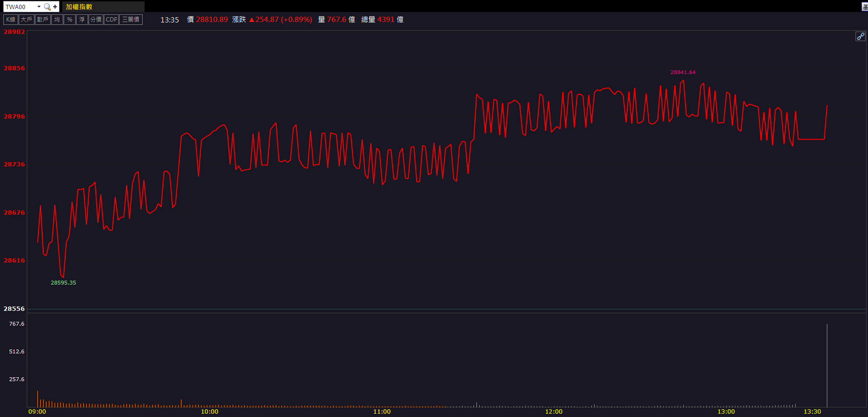868x417 pixels.
Task: Click the plus icon next to search
Action: coord(55,7)
